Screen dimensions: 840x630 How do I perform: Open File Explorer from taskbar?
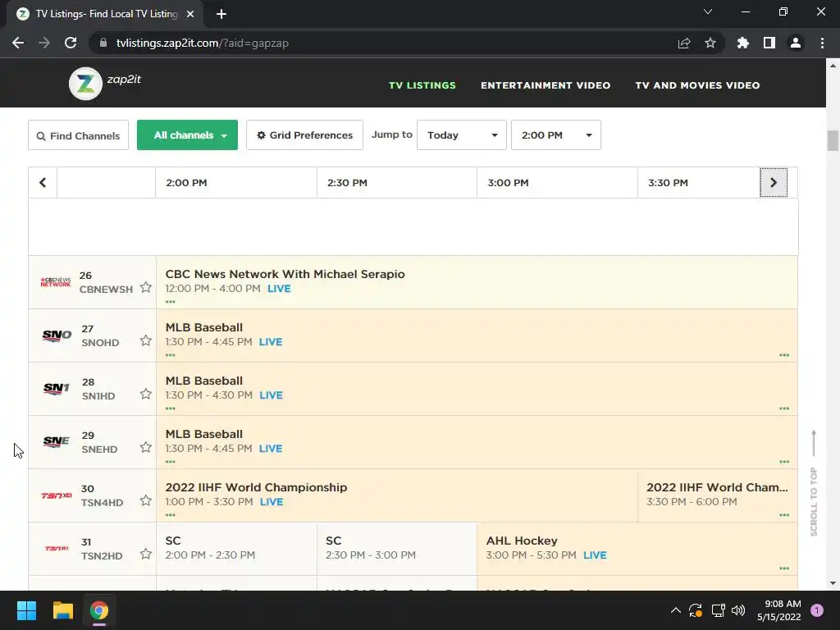tap(62, 610)
